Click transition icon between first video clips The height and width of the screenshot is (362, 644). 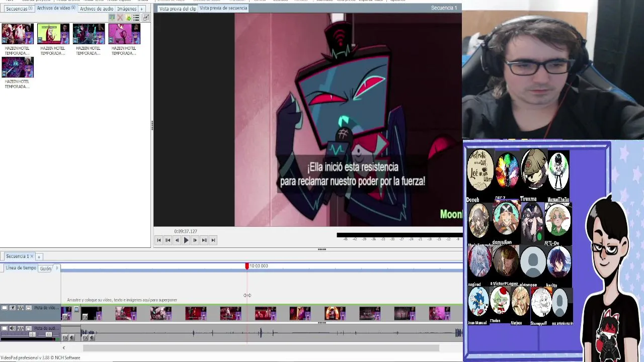(x=76, y=309)
